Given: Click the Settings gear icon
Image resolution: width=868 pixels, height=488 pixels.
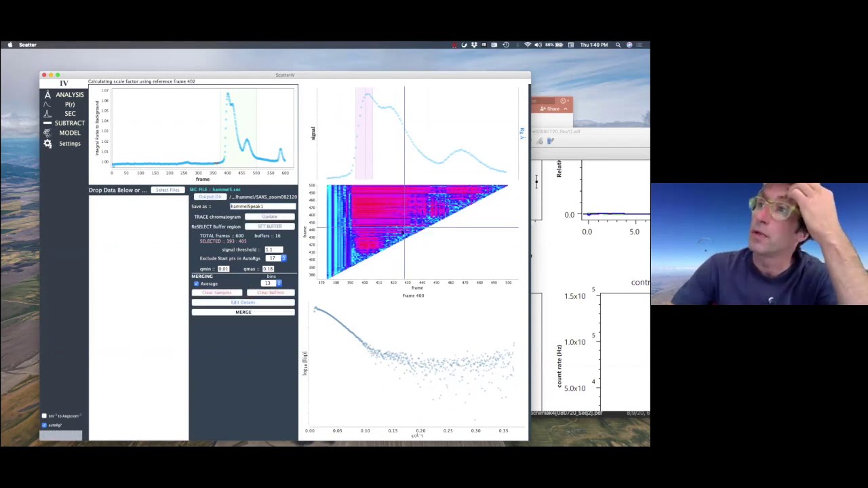Looking at the screenshot, I should click(x=47, y=144).
